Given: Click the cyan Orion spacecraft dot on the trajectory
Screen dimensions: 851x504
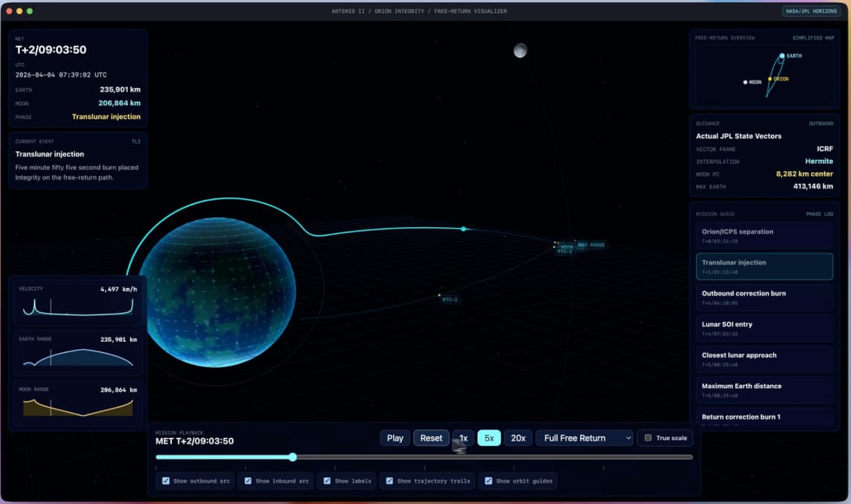Looking at the screenshot, I should pos(463,229).
